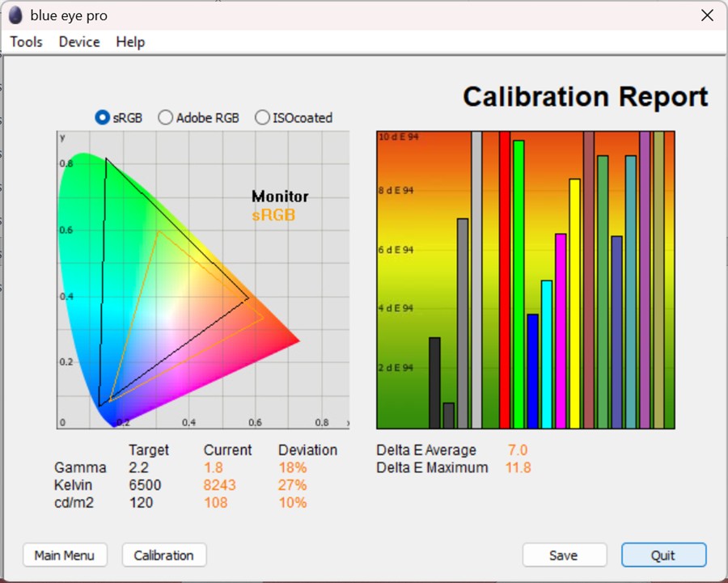Quit the calibration report window
728x583 pixels.
663,556
